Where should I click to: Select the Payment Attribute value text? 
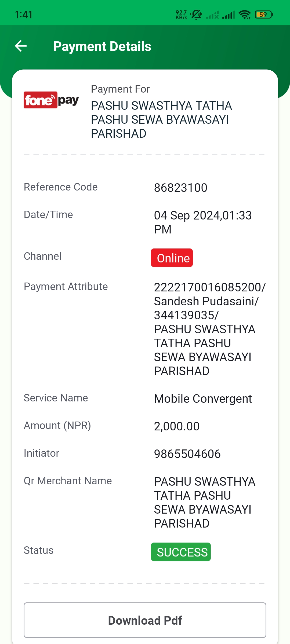click(x=210, y=329)
